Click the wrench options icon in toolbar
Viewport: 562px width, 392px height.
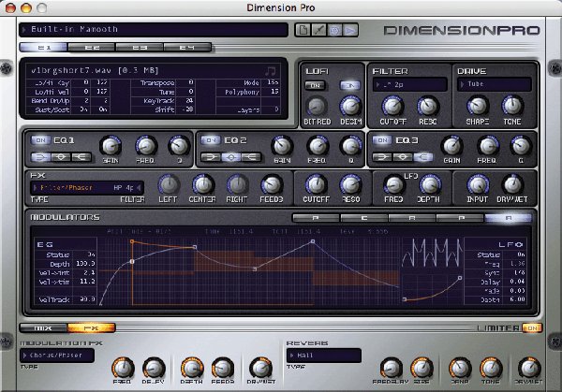click(x=318, y=30)
